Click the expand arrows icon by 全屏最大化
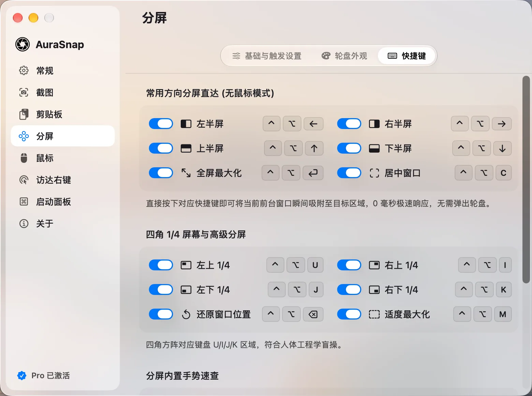532x396 pixels. (x=186, y=173)
